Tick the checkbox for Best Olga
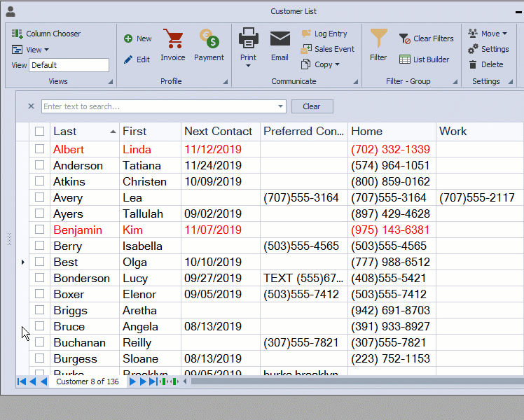The width and height of the screenshot is (524, 420). pyautogui.click(x=39, y=261)
